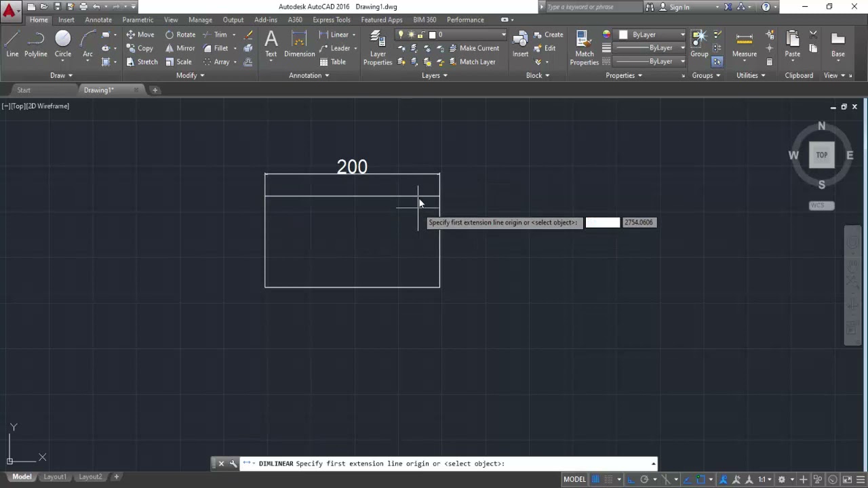Image resolution: width=868 pixels, height=488 pixels.
Task: Insert a Table annotation
Action: coord(332,62)
